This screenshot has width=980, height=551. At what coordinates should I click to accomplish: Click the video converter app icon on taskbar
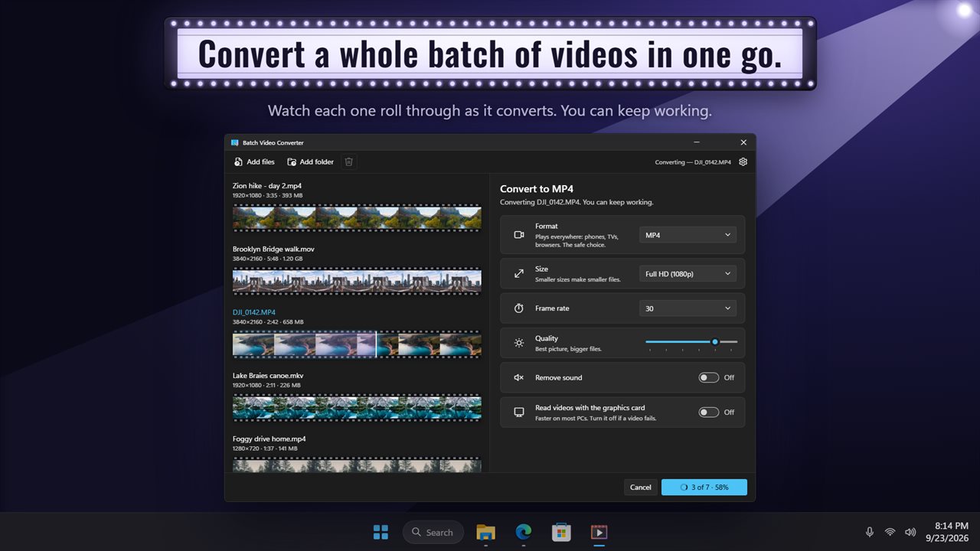pyautogui.click(x=599, y=532)
